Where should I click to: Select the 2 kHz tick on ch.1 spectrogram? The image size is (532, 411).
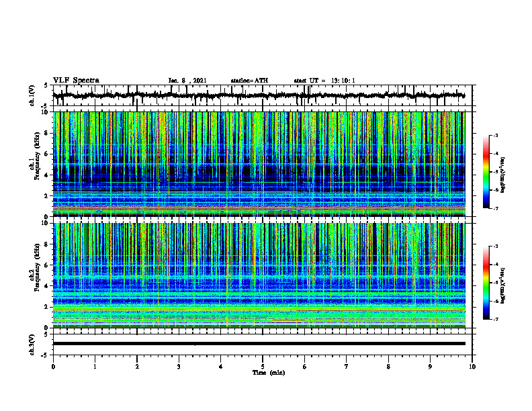click(48, 196)
